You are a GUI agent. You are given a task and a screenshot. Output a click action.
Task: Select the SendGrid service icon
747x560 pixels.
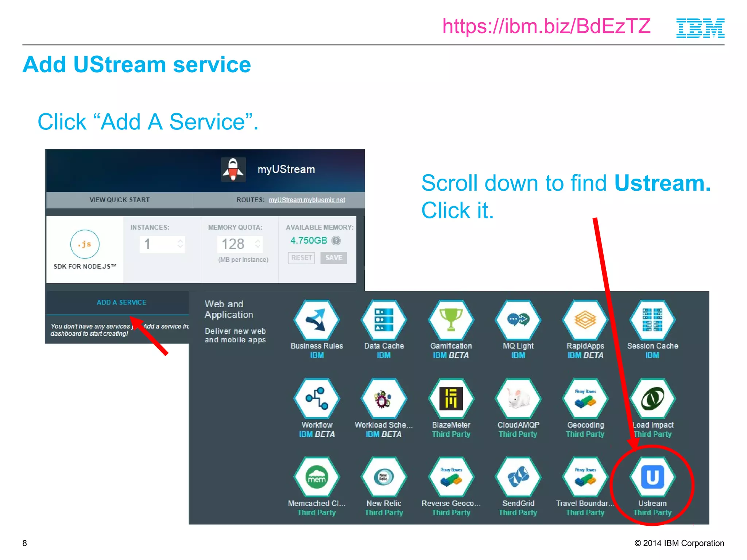pos(518,477)
